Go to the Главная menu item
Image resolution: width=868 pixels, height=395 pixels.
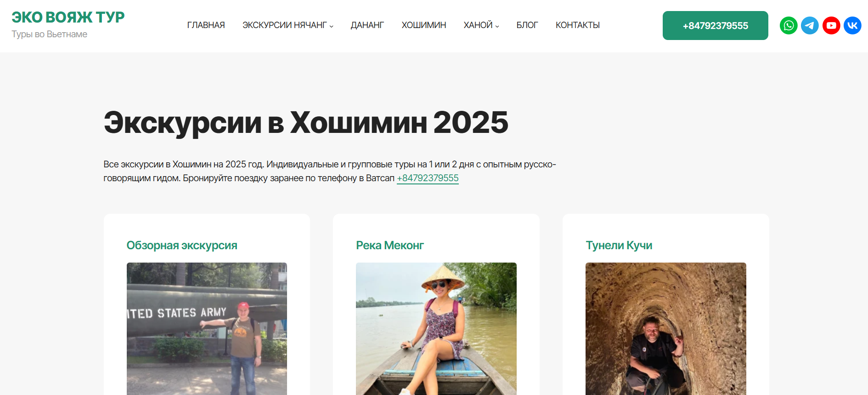pyautogui.click(x=206, y=25)
